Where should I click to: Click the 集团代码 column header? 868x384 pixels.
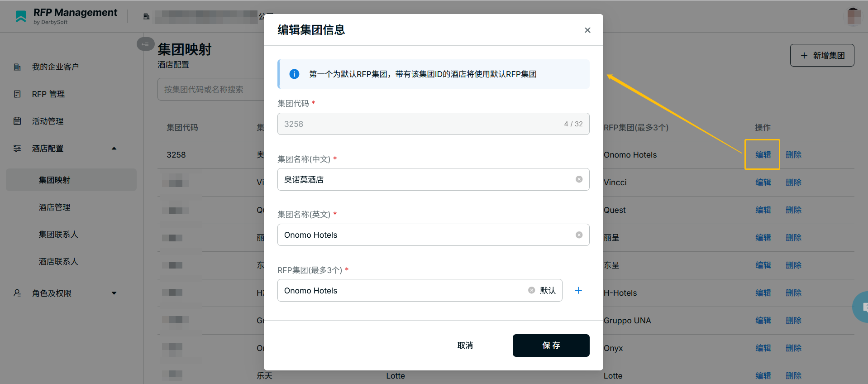(182, 128)
